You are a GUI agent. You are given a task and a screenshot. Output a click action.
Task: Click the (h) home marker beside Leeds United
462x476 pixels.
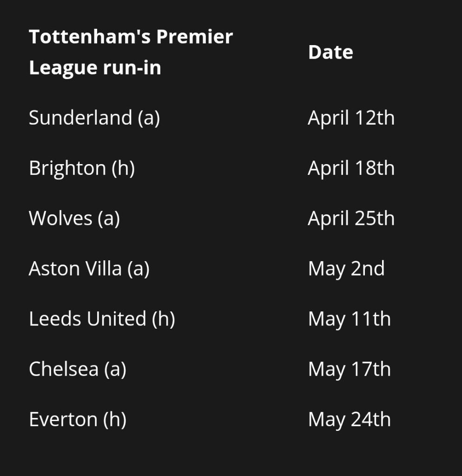(x=163, y=319)
